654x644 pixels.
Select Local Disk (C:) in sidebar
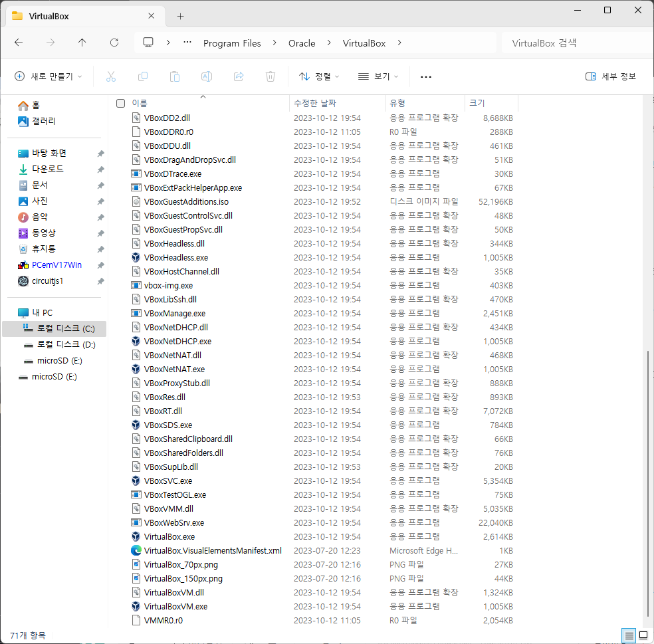click(54, 329)
